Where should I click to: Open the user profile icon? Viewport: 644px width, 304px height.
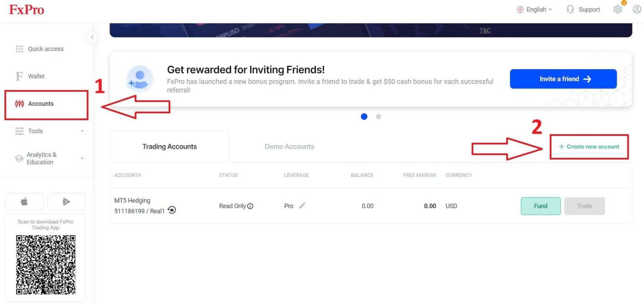(x=636, y=9)
